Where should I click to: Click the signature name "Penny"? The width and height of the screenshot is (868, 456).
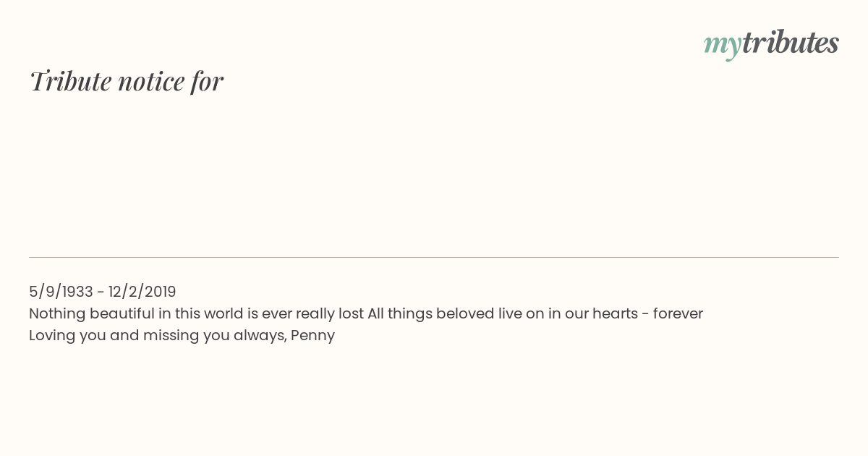tap(312, 336)
